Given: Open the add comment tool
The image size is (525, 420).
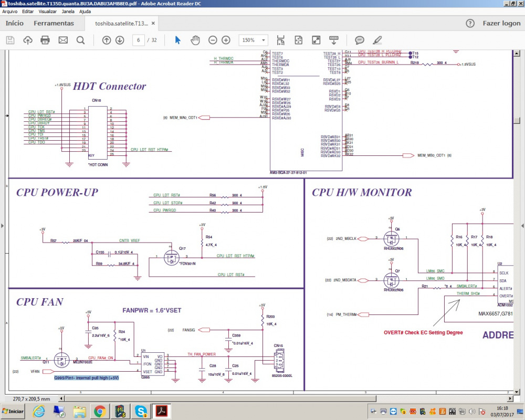Looking at the screenshot, I should 360,40.
